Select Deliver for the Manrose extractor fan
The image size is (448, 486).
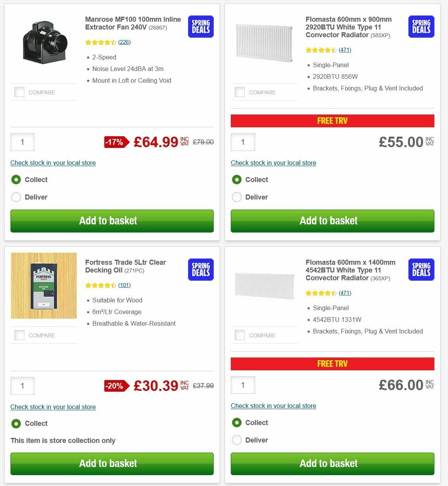click(x=16, y=197)
